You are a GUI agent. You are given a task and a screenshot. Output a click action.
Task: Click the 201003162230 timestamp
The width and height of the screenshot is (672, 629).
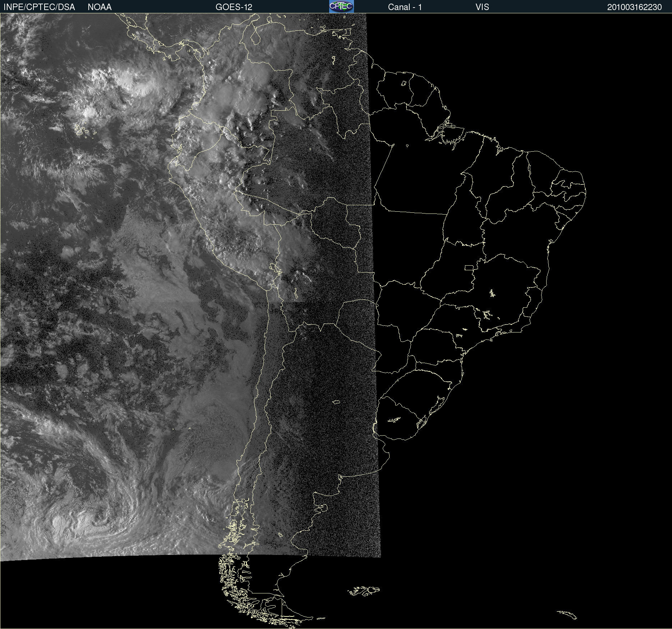point(635,7)
